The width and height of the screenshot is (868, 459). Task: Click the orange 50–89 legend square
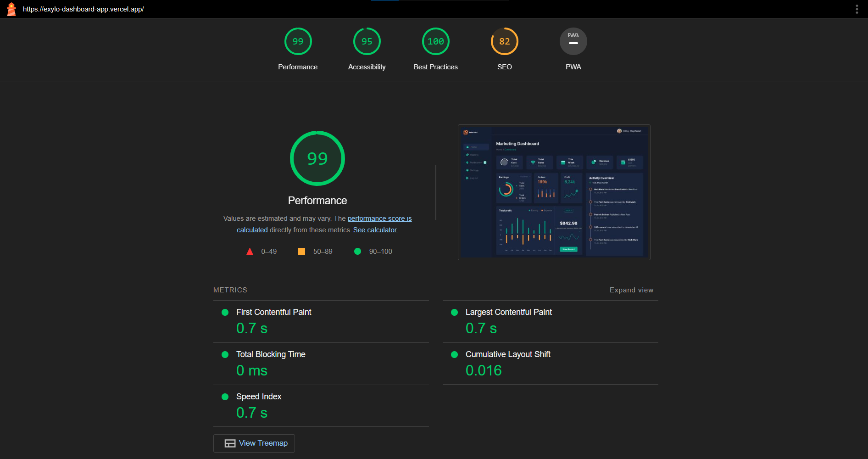(x=301, y=251)
